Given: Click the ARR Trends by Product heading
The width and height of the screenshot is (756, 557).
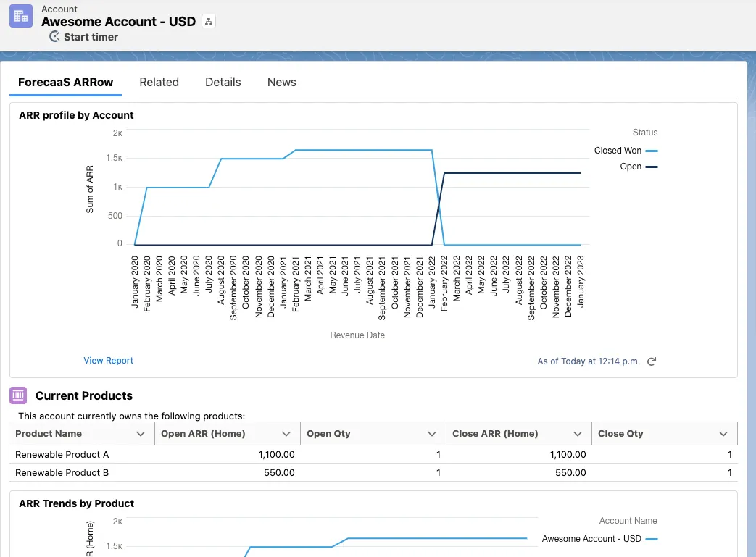Looking at the screenshot, I should point(76,503).
